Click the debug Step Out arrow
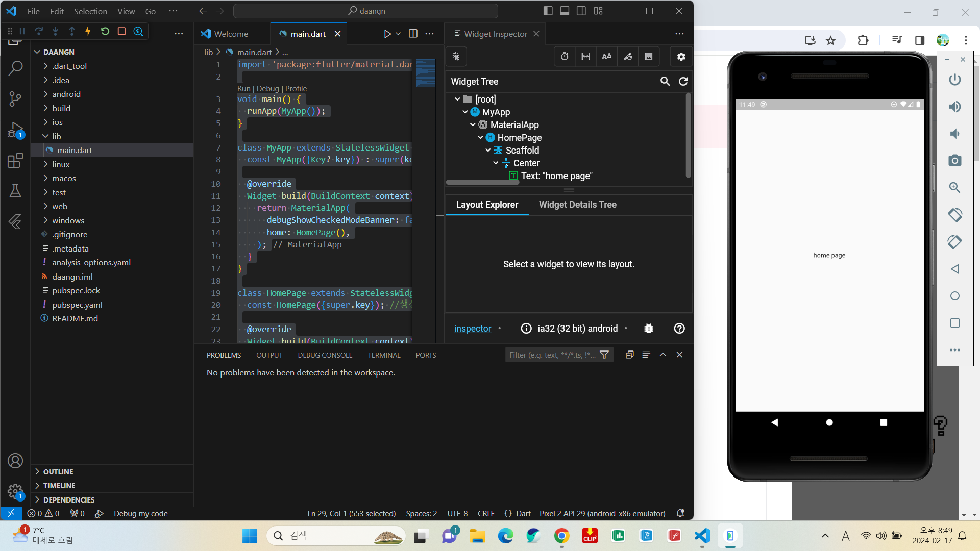 click(72, 32)
